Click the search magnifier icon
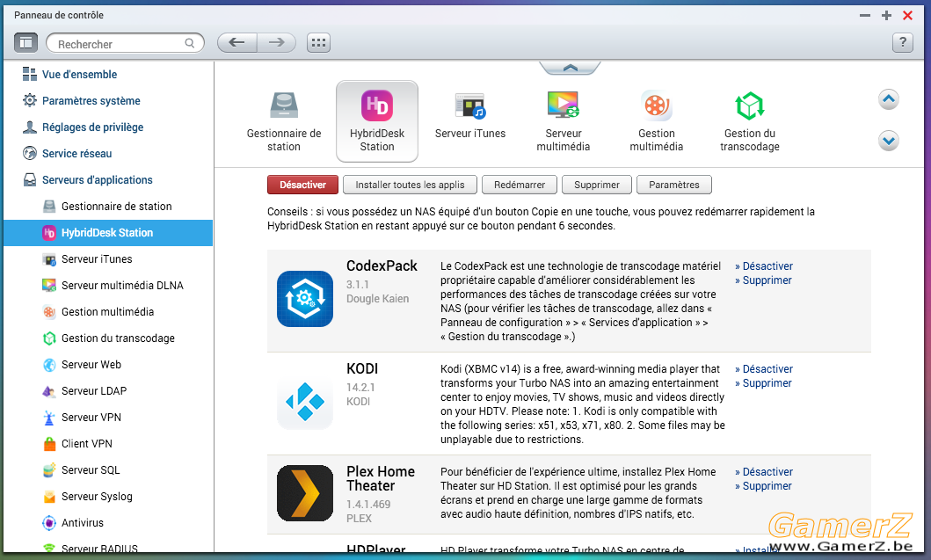Screen dimensions: 931x560 point(189,43)
